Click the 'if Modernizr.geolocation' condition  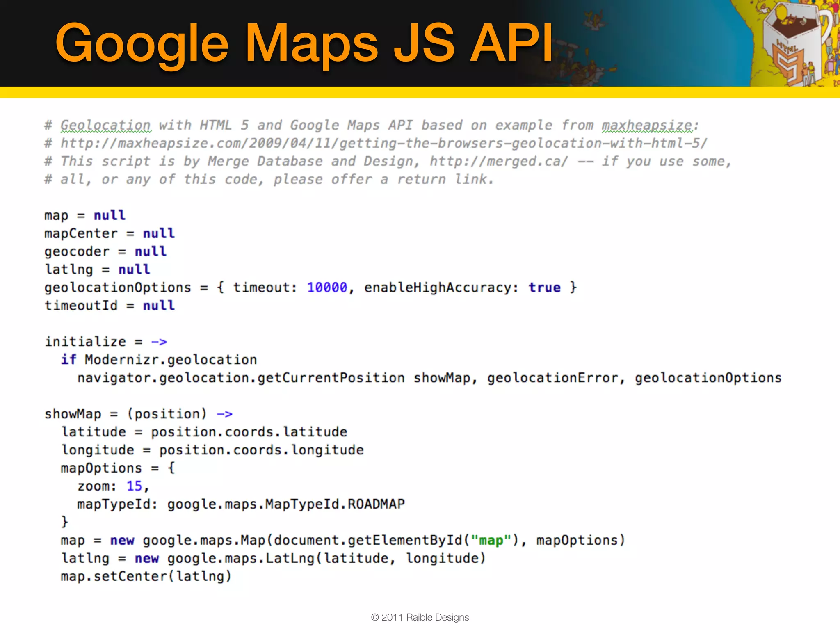click(159, 360)
